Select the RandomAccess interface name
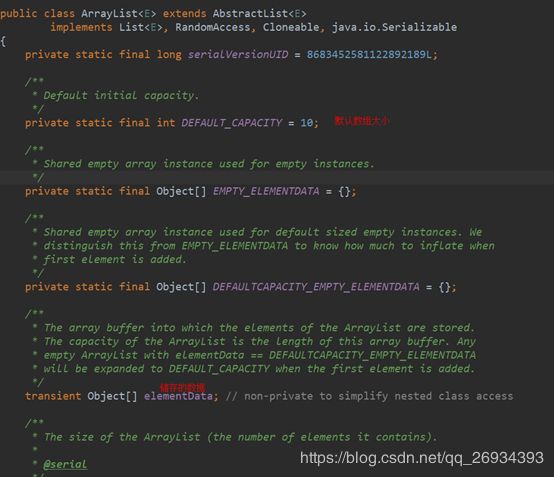The image size is (554, 477). (213, 27)
